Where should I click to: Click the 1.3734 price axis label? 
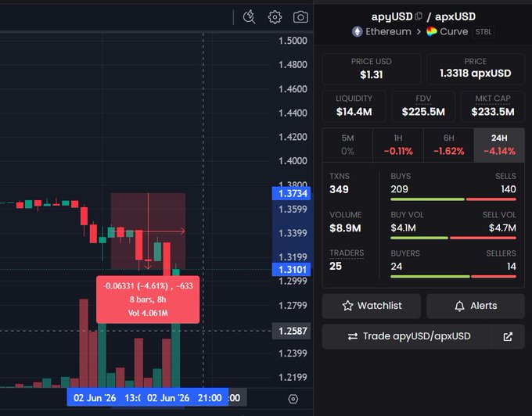coord(293,194)
